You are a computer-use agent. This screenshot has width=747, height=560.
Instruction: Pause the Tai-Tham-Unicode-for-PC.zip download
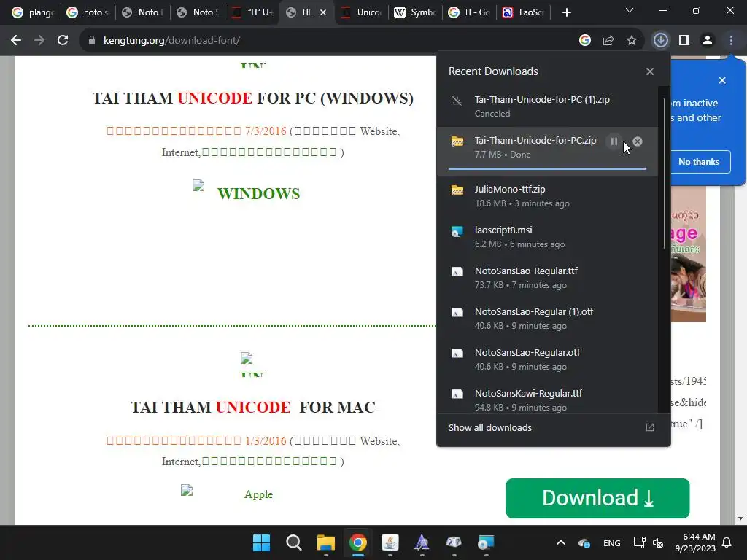(x=614, y=141)
